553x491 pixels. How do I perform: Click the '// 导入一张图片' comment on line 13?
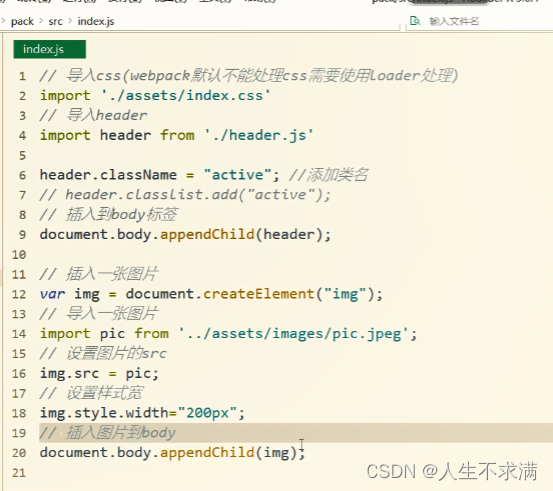tap(99, 314)
